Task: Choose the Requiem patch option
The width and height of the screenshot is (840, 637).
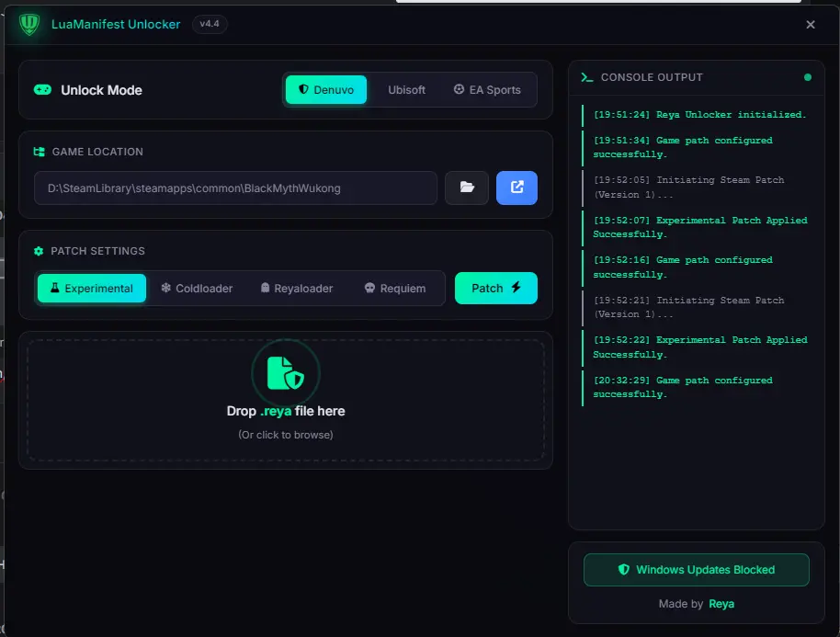Action: pyautogui.click(x=395, y=289)
